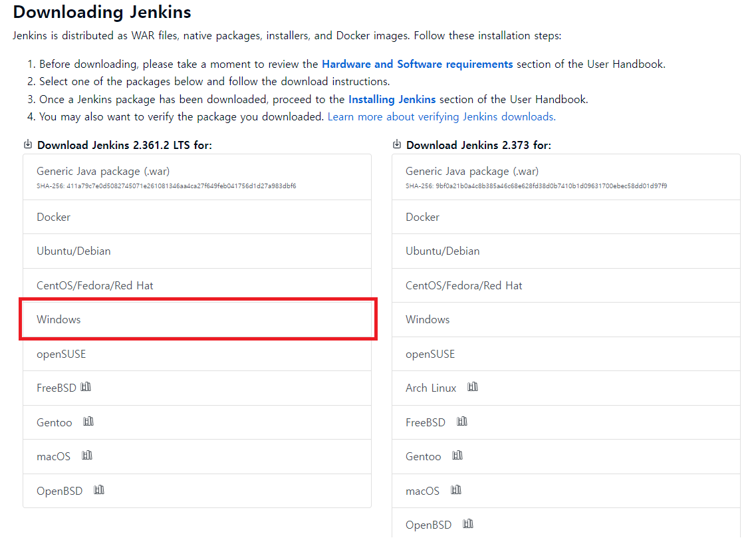Click the Download Jenkins 2.361.2 LTS for heading
Screen dimensions: 756x552
tap(124, 145)
